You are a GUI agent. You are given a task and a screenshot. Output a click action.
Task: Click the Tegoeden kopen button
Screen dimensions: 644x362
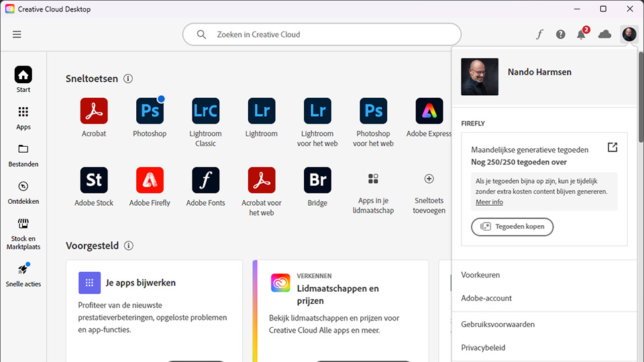click(x=512, y=227)
